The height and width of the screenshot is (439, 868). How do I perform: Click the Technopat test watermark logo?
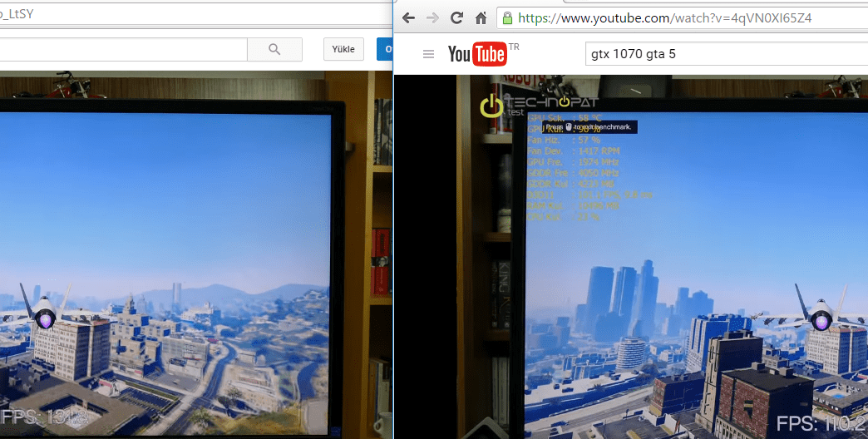[x=539, y=106]
